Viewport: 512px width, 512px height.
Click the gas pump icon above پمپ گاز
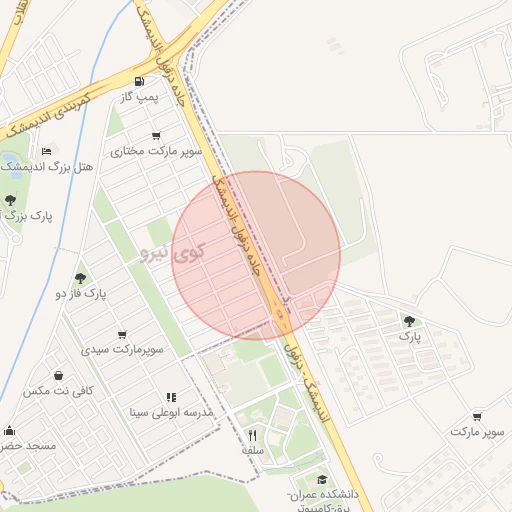[139, 81]
